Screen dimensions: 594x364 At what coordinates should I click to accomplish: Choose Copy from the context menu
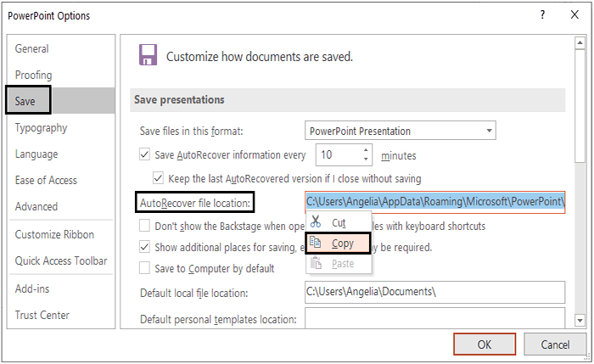(x=339, y=243)
